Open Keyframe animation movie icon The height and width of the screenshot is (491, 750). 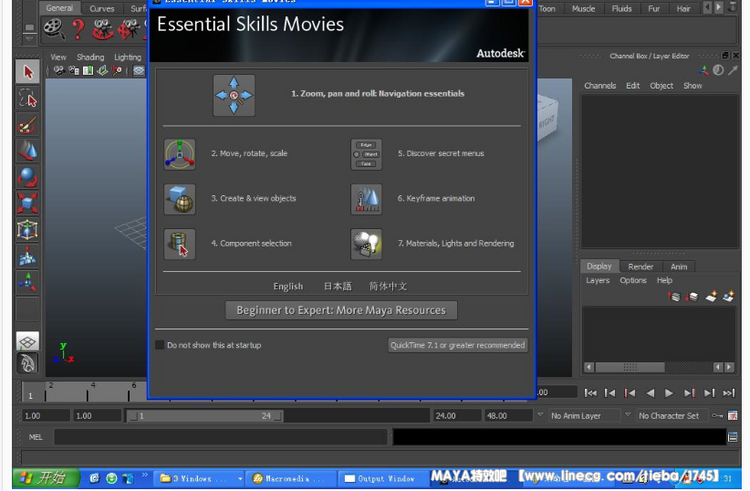(x=366, y=199)
